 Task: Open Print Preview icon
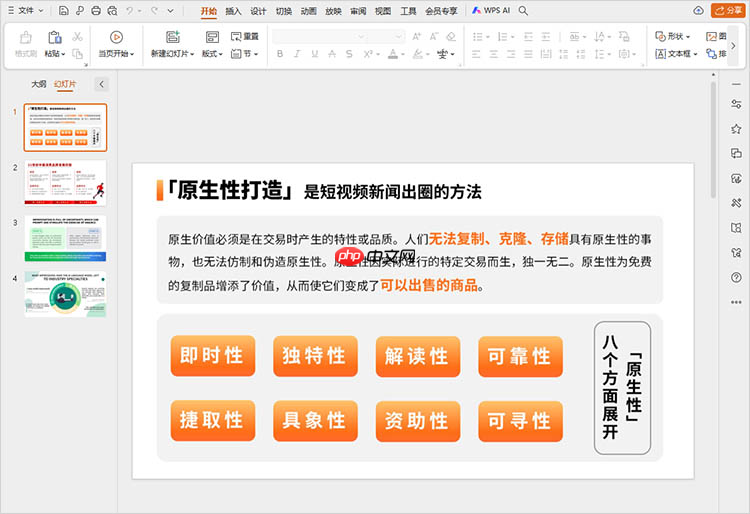coord(112,11)
